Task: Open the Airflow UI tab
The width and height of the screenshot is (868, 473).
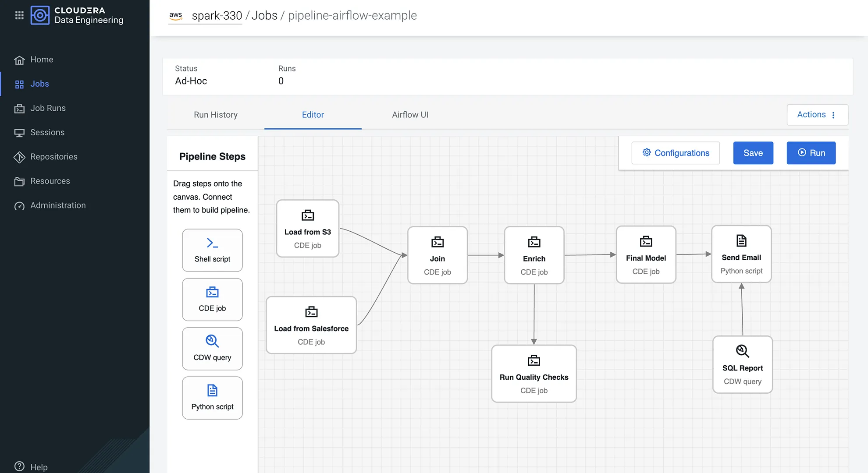Action: pos(409,115)
